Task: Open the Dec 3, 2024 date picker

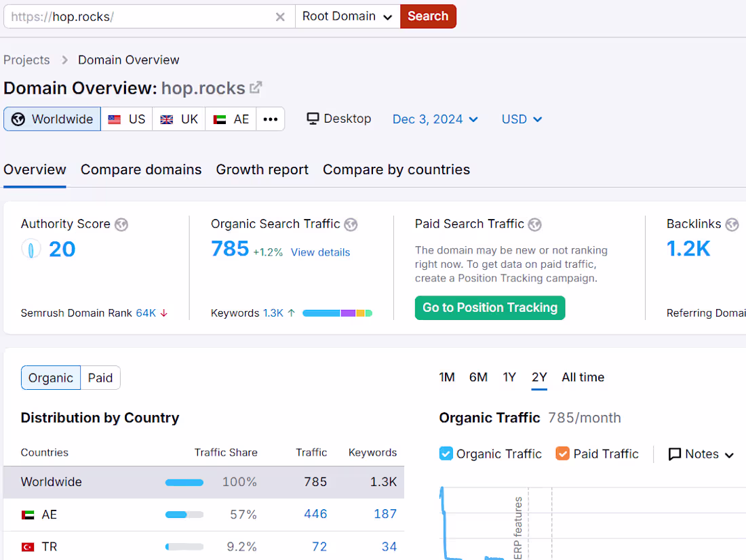Action: [x=435, y=119]
